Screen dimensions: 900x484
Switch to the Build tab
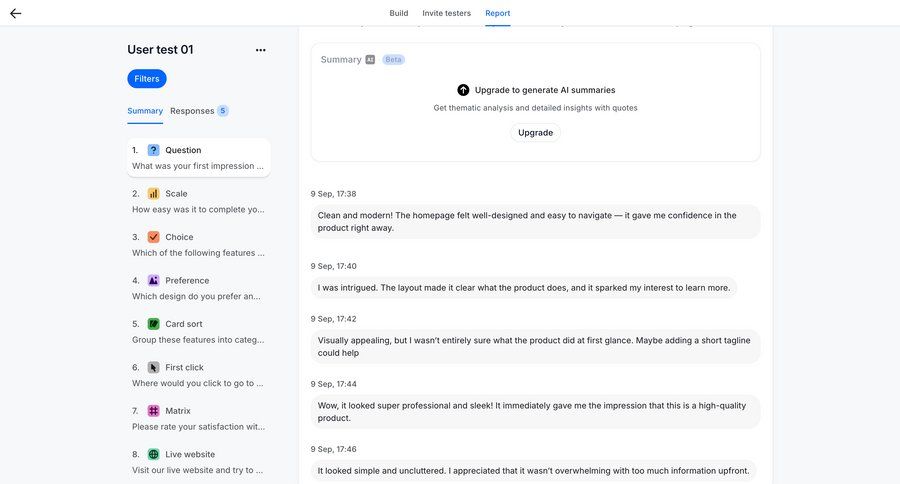coord(398,13)
